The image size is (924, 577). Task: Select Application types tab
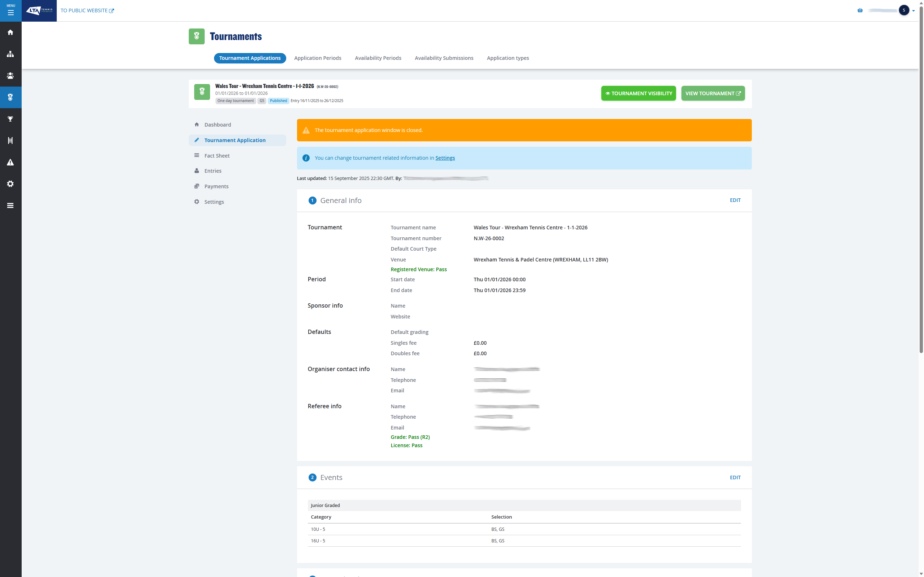[x=507, y=58]
